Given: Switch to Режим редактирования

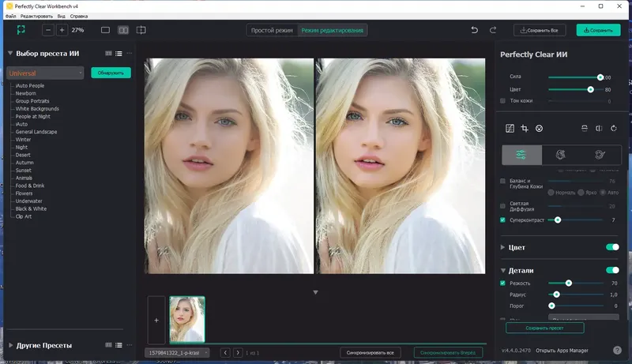Looking at the screenshot, I should coord(332,30).
